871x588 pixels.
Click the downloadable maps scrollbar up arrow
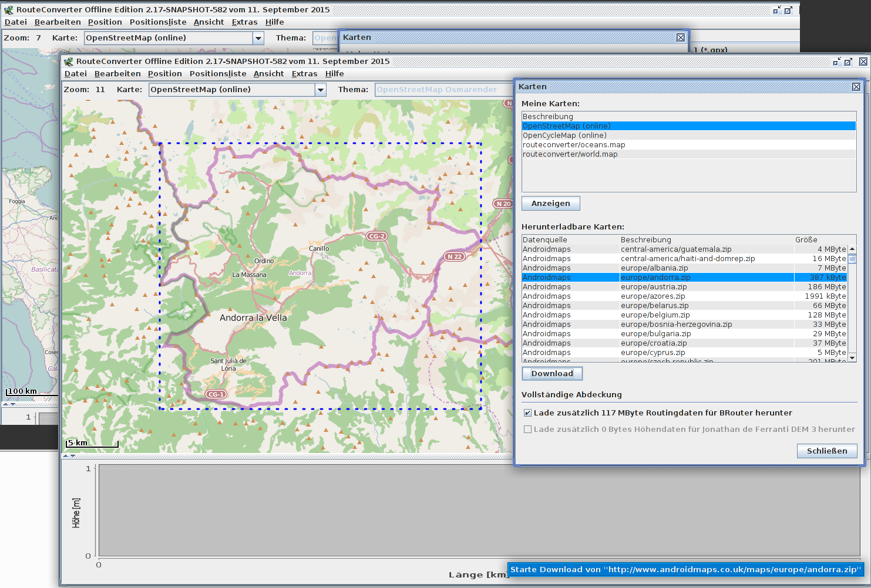click(852, 249)
